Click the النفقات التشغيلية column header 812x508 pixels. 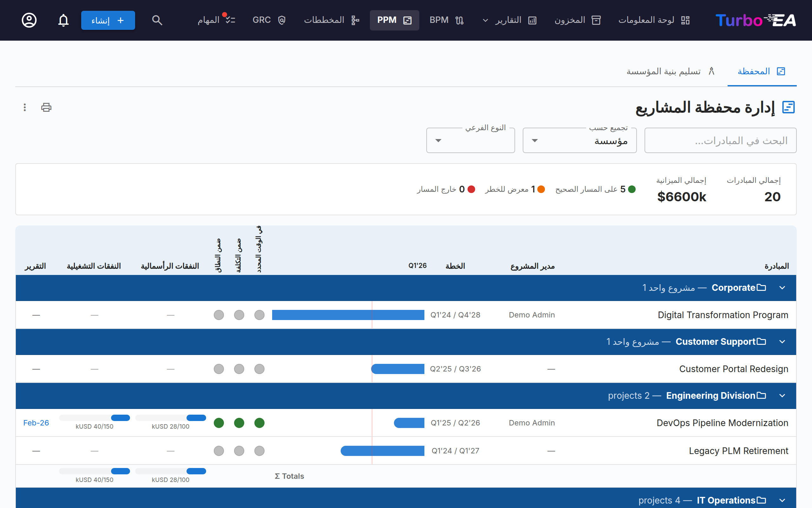point(94,266)
